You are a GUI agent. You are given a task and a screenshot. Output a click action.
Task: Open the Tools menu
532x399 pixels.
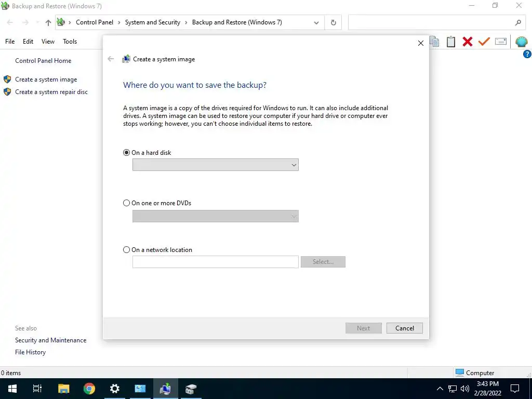70,42
